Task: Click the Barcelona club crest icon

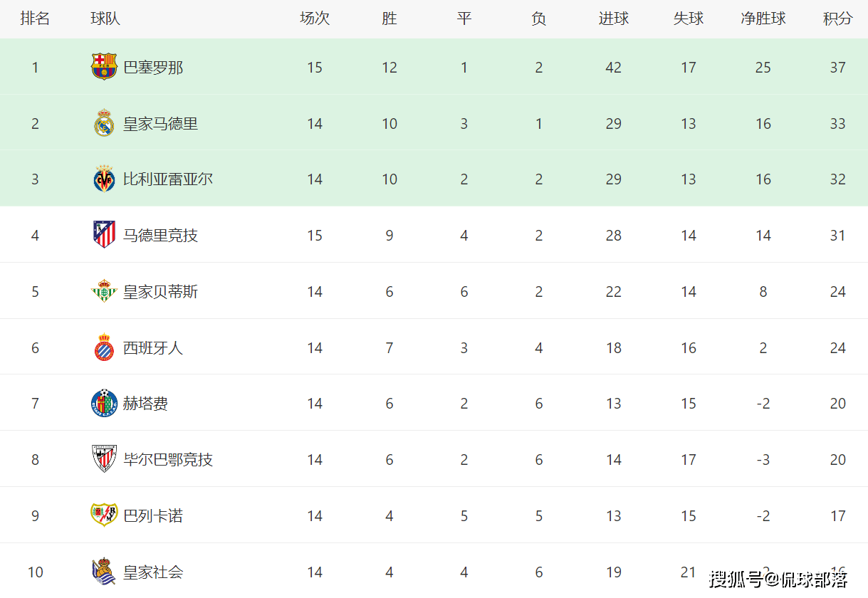Action: 104,67
